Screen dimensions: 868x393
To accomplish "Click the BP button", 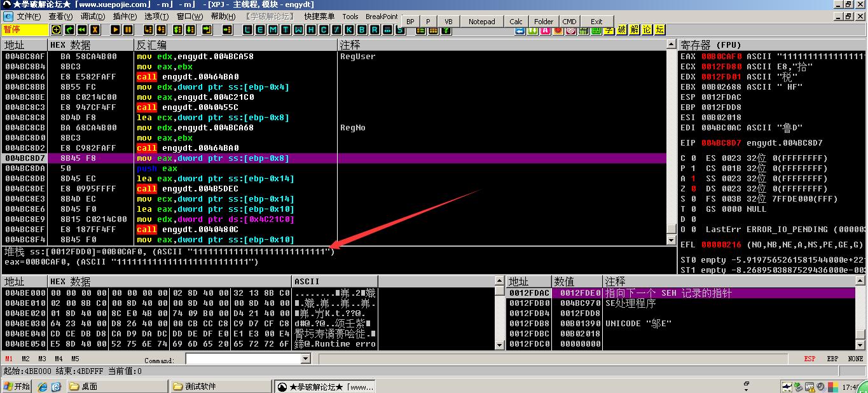I will (x=410, y=22).
